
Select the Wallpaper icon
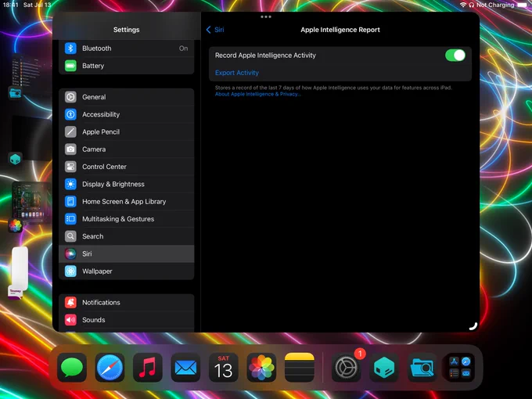tap(70, 271)
